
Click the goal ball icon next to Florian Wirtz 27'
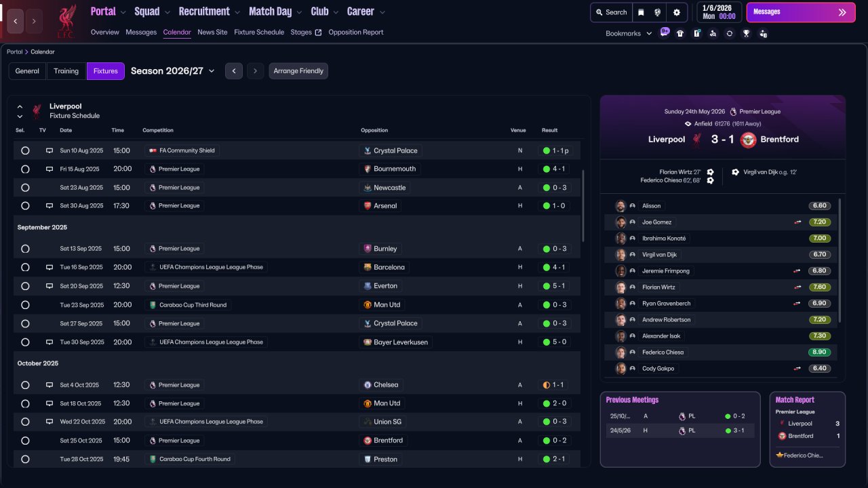tap(710, 172)
